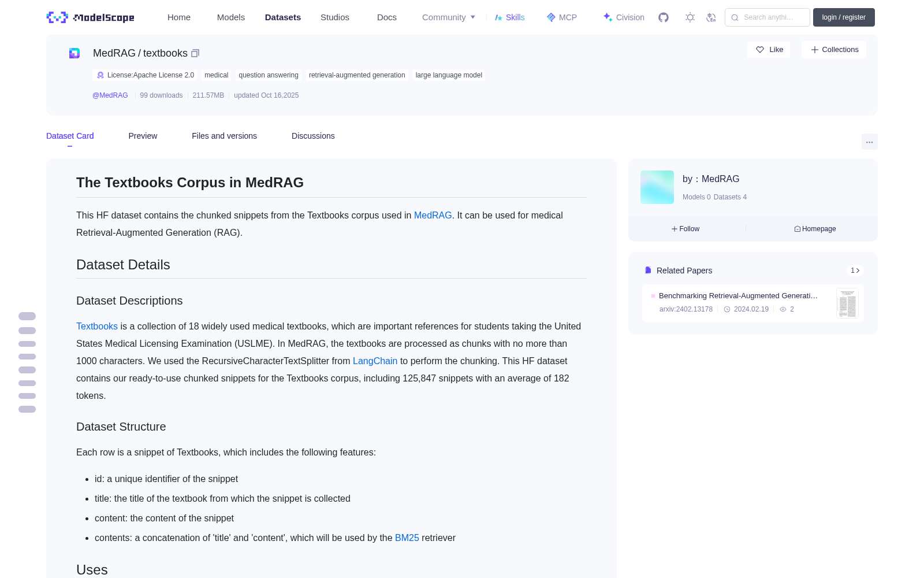Open the MedRAG Homepage link

[815, 229]
